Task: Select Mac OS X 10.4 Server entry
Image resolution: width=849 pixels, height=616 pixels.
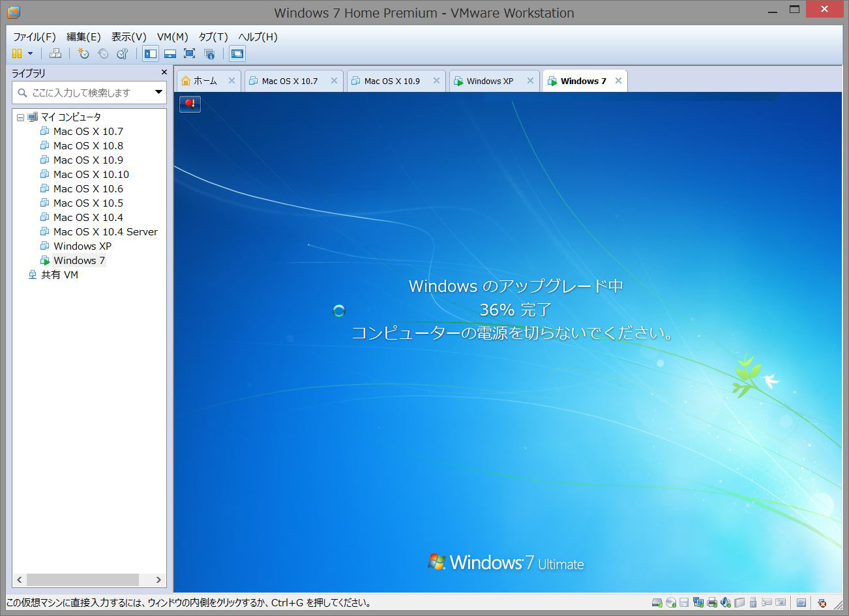Action: (x=105, y=231)
